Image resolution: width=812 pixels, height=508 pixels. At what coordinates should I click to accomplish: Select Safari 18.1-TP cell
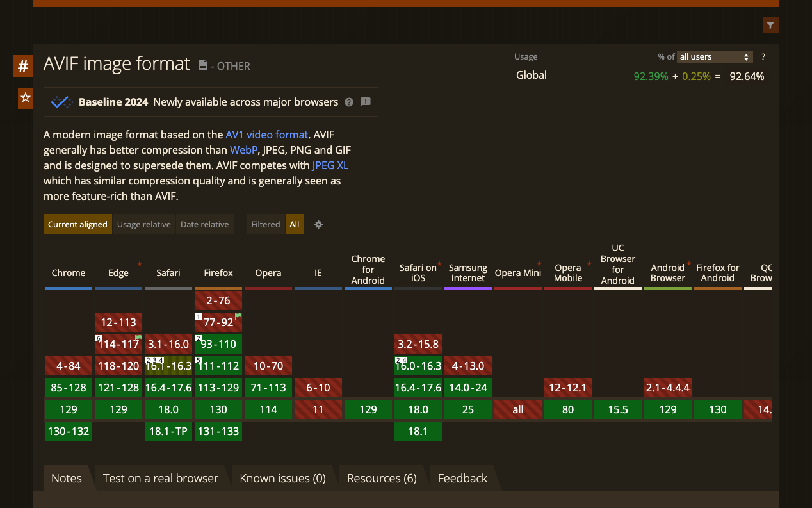click(x=168, y=431)
